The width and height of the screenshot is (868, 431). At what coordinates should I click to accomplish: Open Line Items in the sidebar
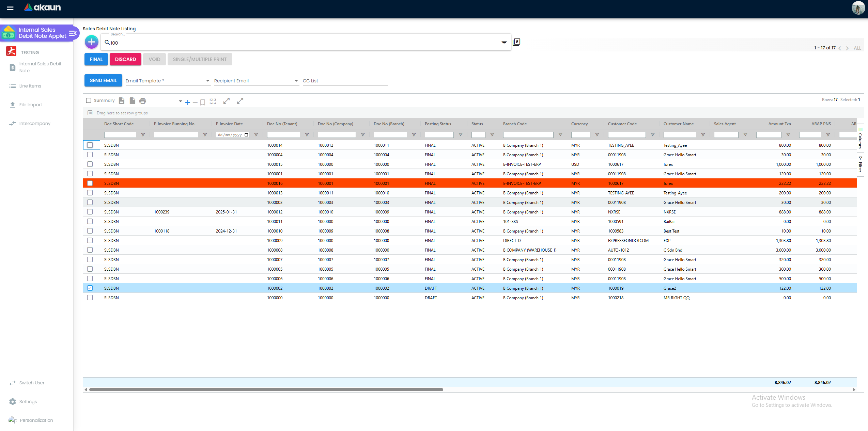(x=30, y=86)
